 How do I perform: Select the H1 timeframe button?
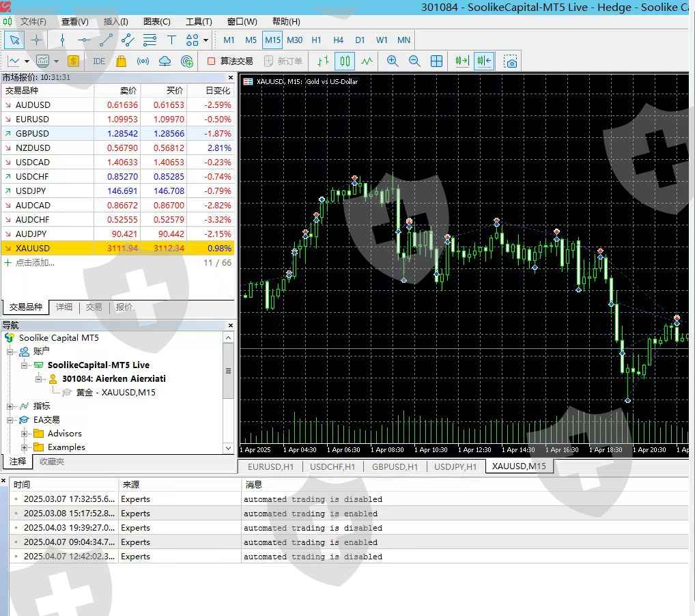(x=316, y=40)
